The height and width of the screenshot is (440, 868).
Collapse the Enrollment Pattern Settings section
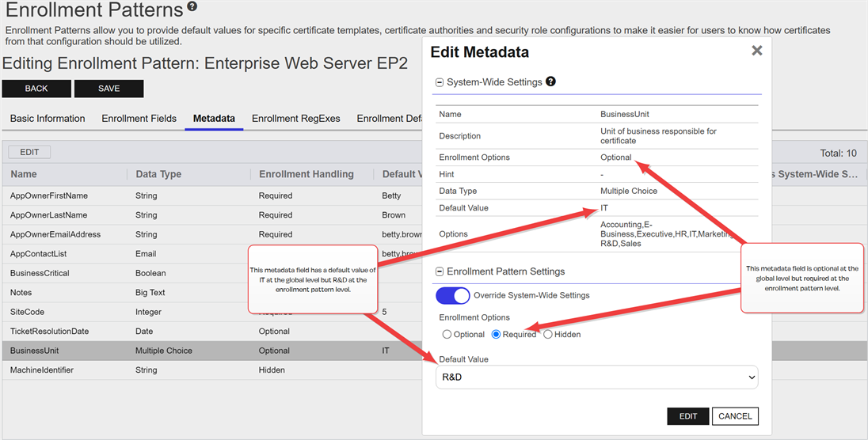click(440, 271)
